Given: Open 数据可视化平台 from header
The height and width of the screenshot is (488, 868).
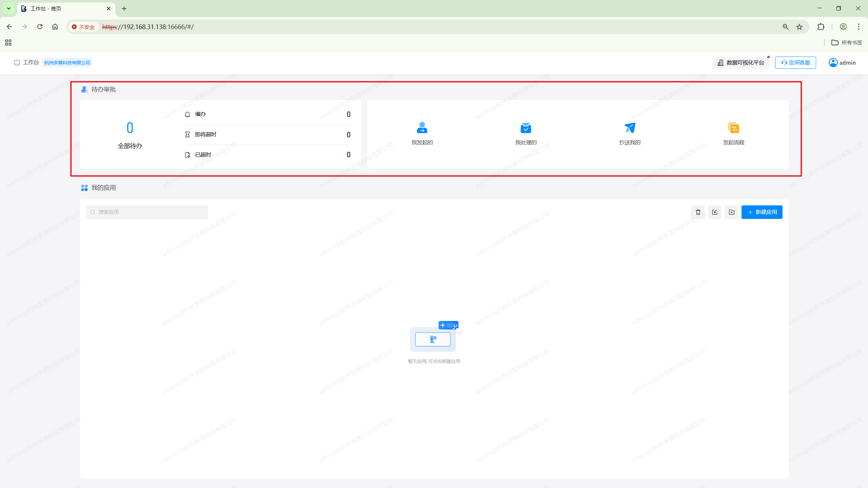Looking at the screenshot, I should (741, 63).
